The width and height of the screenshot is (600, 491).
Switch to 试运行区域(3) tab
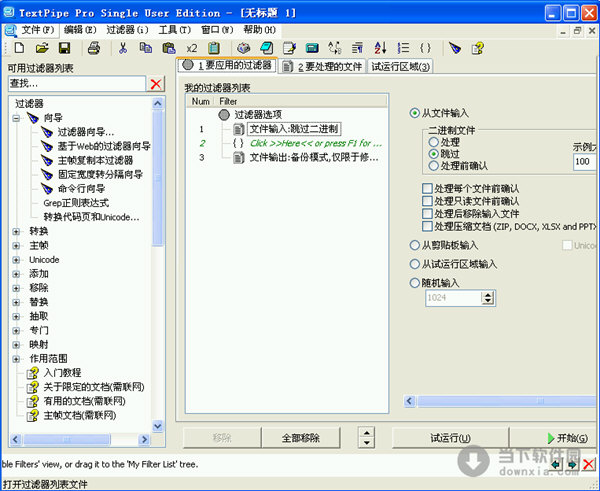(x=400, y=67)
